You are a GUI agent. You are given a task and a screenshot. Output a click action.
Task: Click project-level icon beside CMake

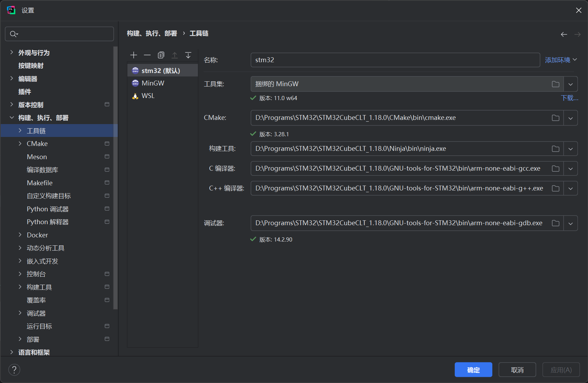click(x=107, y=144)
